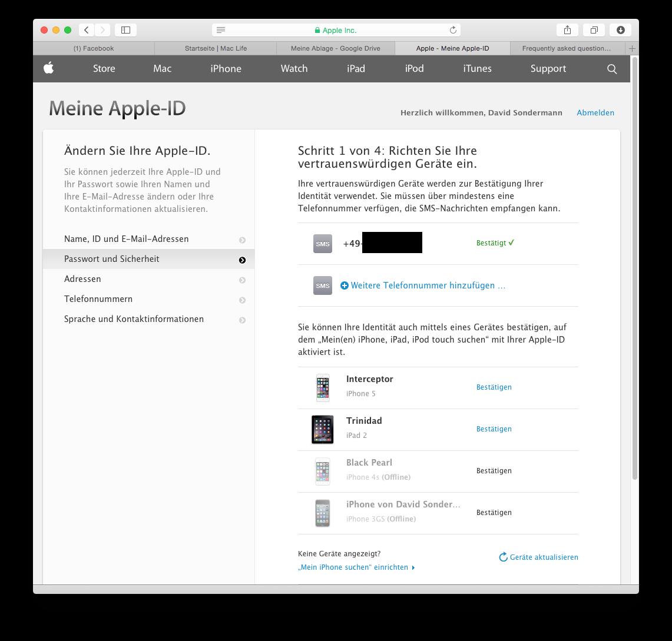Open iPhone in Apple navigation
672x641 pixels.
pyautogui.click(x=226, y=68)
